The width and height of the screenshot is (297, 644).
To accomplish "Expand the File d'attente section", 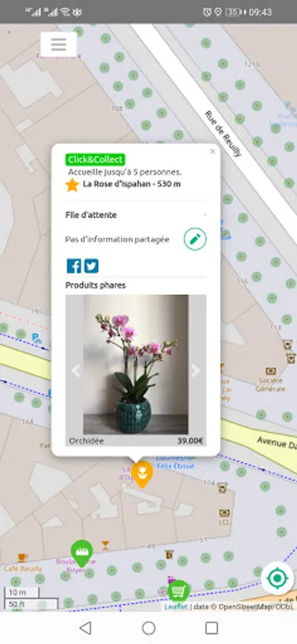I will click(135, 215).
